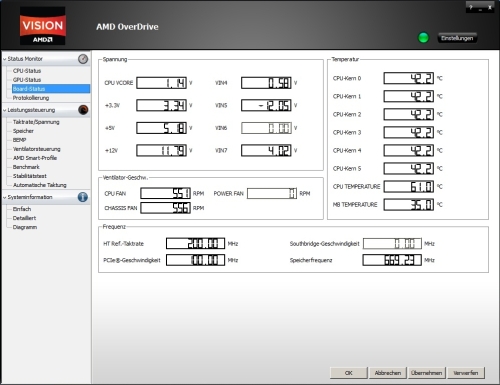
Task: Open Protokollierung page
Action: [x=31, y=98]
